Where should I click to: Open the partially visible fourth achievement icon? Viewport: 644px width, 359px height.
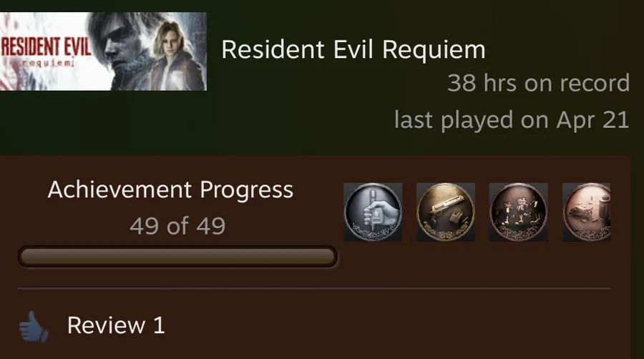(x=587, y=212)
